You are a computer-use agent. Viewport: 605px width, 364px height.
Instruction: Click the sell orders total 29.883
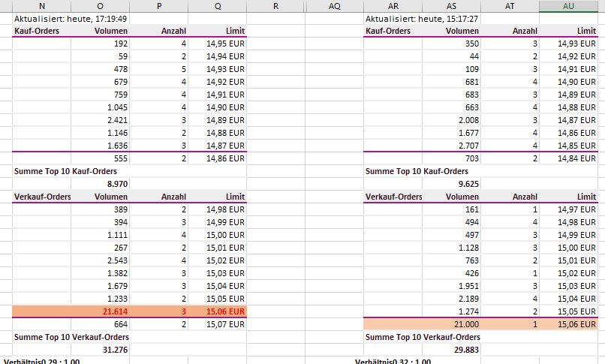coord(450,348)
